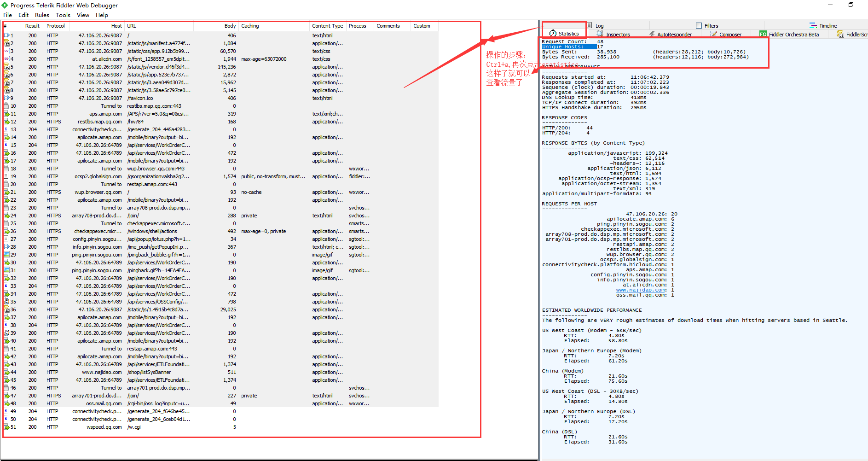Click the stopwatch icon on Statistics tab
Screen dimensions: 868x461
(553, 33)
